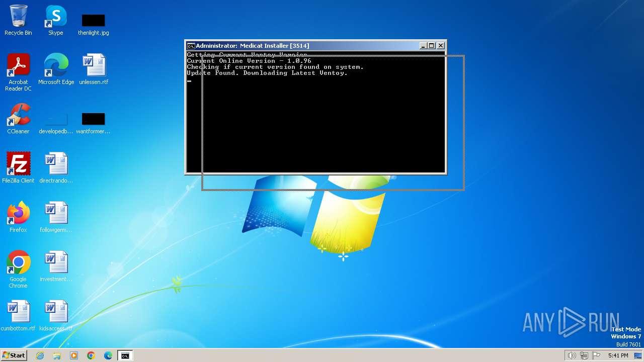Screen dimensions: 644x362
Task: Click the Show desktop button
Action: 638,355
